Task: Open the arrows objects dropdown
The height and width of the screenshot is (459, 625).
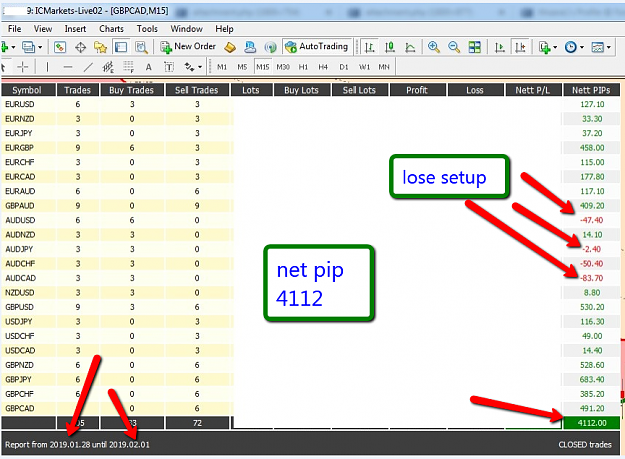Action: pyautogui.click(x=200, y=67)
